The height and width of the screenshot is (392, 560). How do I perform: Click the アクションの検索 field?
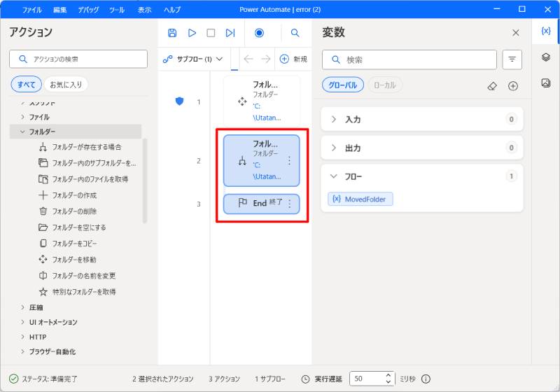[x=78, y=59]
